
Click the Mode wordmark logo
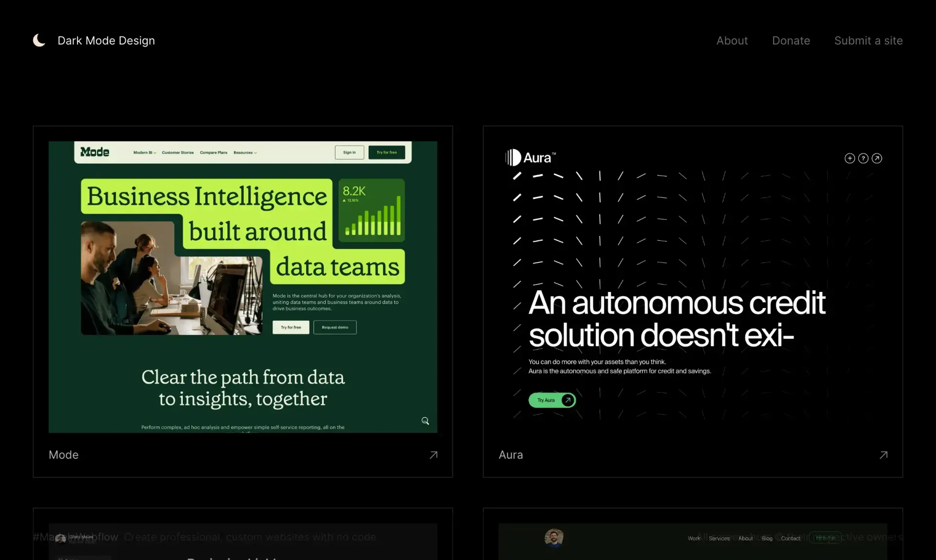pos(95,152)
